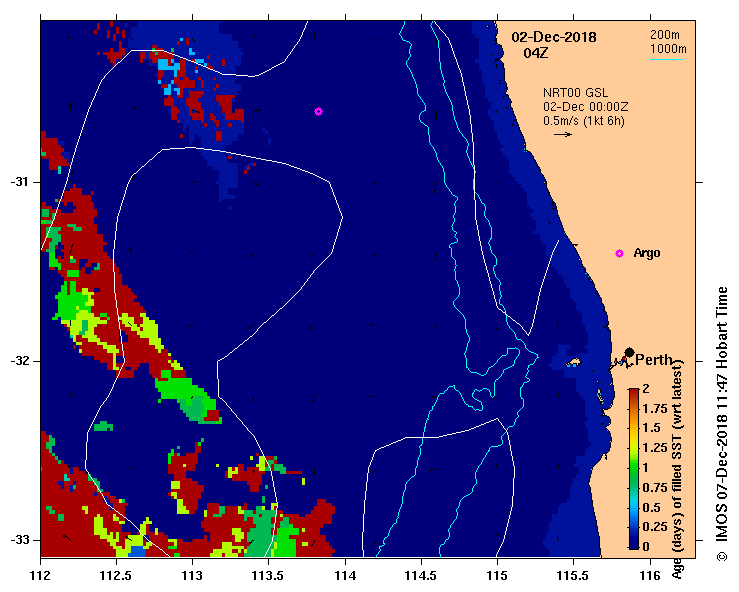
Task: Click the Argo float marker over the ocean
Action: click(318, 111)
